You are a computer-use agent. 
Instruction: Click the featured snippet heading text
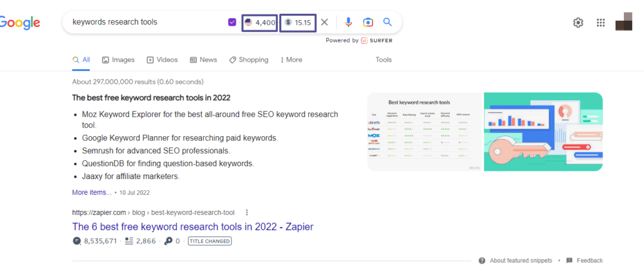(x=151, y=98)
